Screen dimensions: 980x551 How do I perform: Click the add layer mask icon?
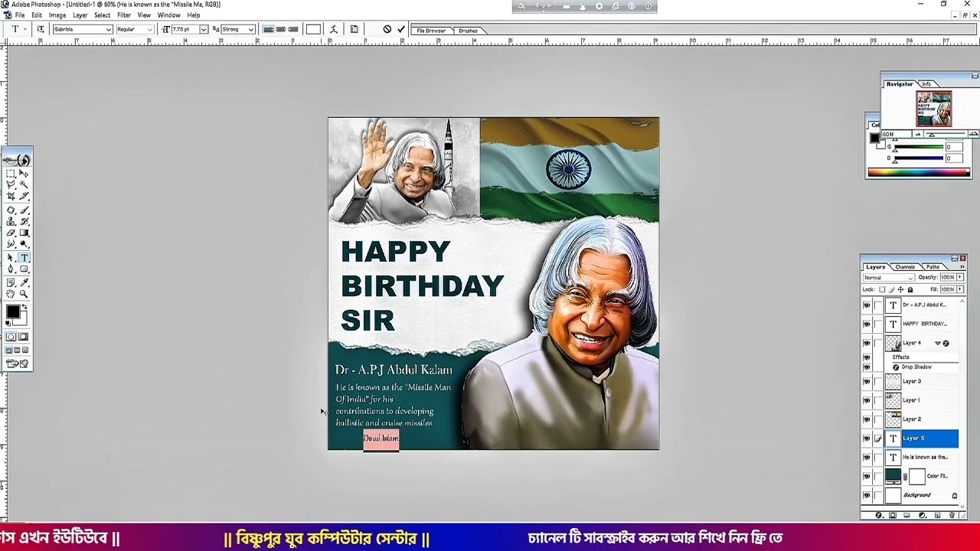click(x=893, y=515)
